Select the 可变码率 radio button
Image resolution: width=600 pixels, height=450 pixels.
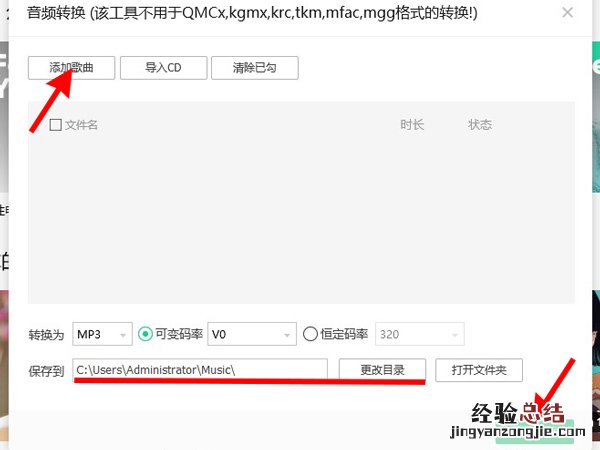(x=145, y=334)
